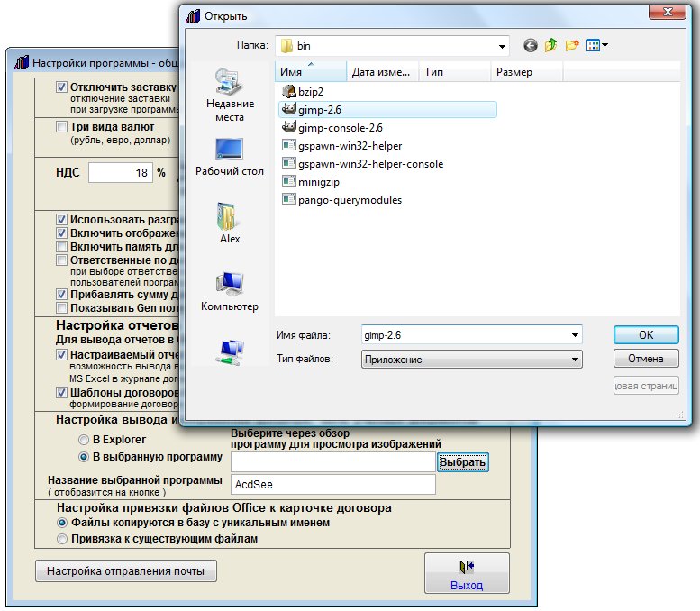This screenshot has height=611, width=700.
Task: Select gspawn-win32-helper-console file icon
Action: point(289,163)
